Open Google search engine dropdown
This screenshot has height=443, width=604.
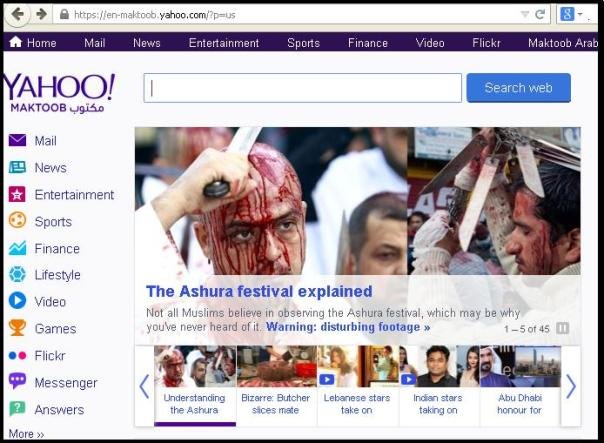(571, 14)
